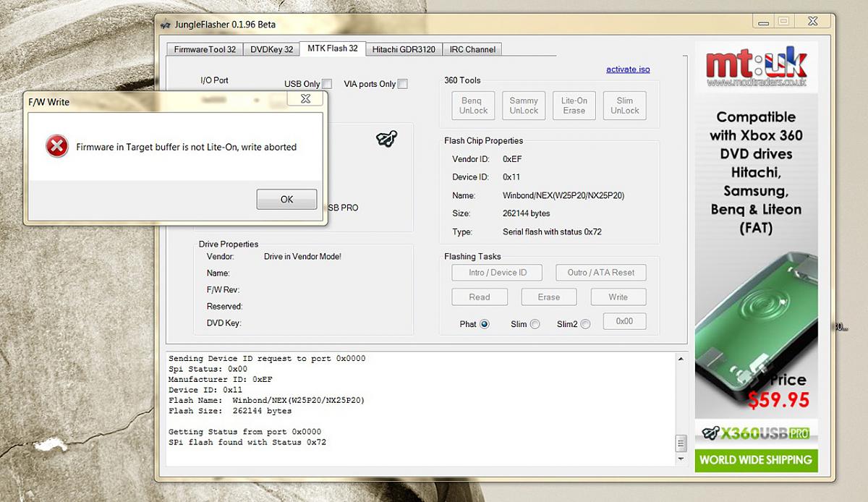Close the F/W Write error dialog

point(306,99)
